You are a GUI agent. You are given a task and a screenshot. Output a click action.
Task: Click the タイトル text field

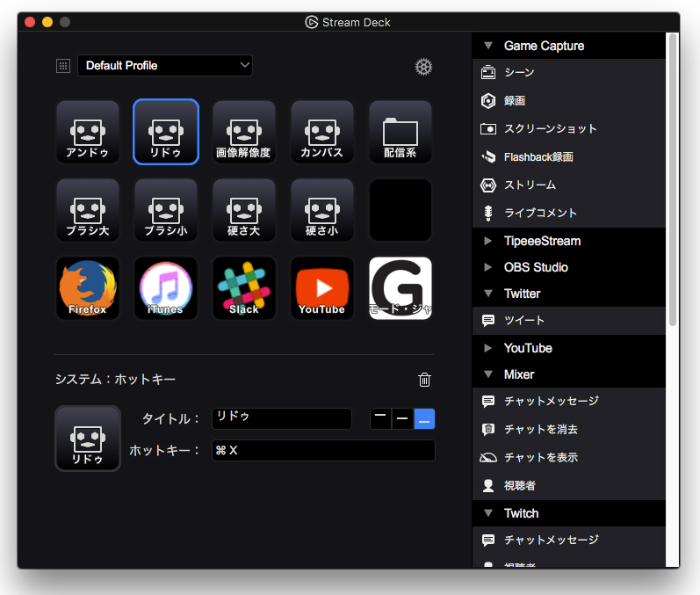click(x=282, y=418)
